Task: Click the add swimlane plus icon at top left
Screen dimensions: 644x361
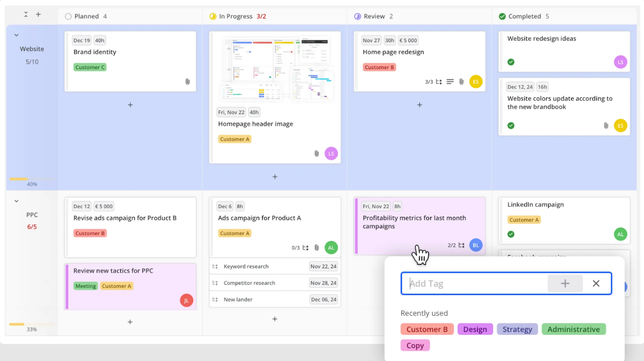Action: coord(38,14)
